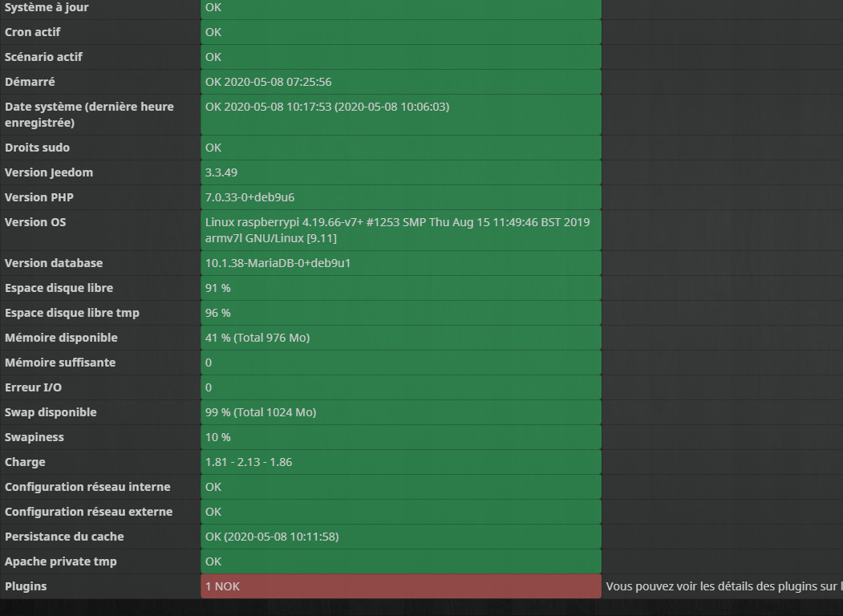
Task: Select the 'Linux raspberrypi 4.19.66-v7+' OS value
Action: click(x=397, y=230)
